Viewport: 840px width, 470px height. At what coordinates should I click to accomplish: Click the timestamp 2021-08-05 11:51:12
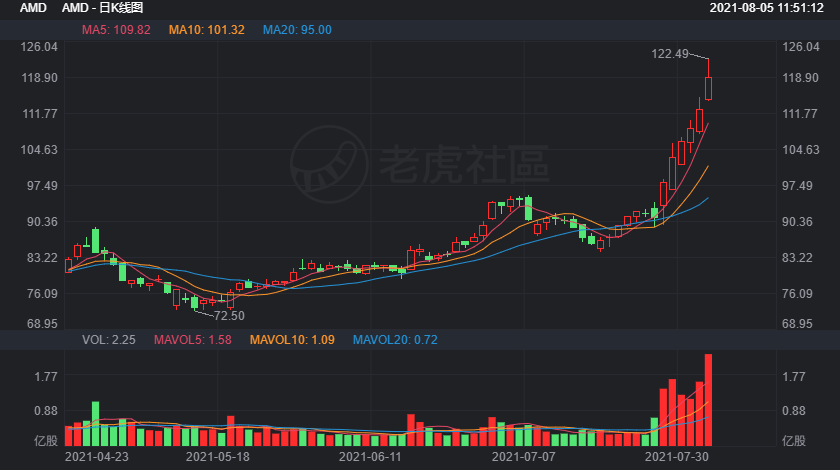tap(767, 8)
